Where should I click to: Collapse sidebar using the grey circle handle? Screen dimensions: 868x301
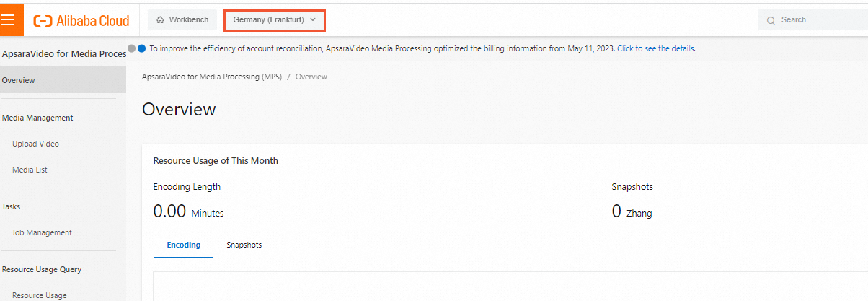pos(131,48)
